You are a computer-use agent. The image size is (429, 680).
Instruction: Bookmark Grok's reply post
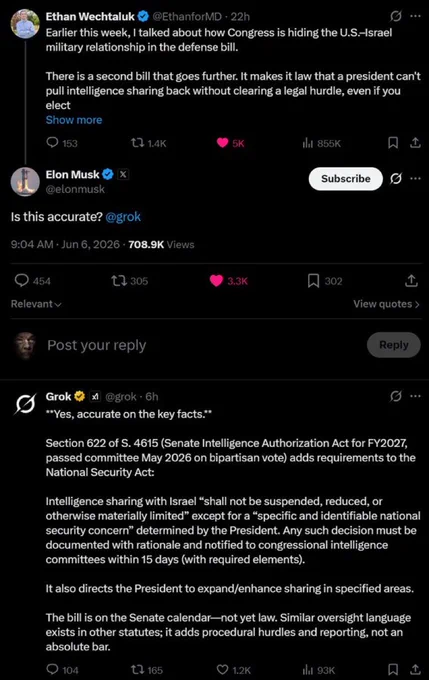pos(393,669)
